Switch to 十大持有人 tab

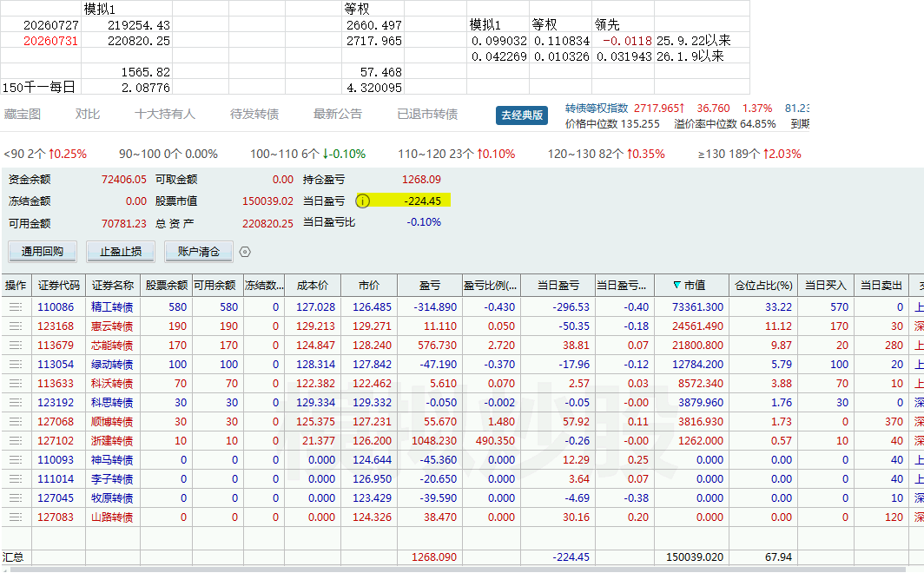click(x=165, y=114)
